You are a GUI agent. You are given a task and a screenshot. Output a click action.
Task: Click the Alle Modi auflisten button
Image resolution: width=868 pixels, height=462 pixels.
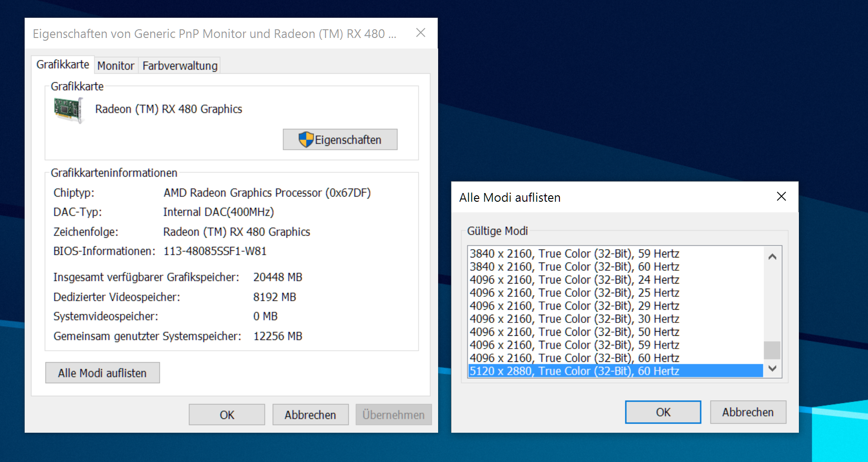click(x=103, y=373)
